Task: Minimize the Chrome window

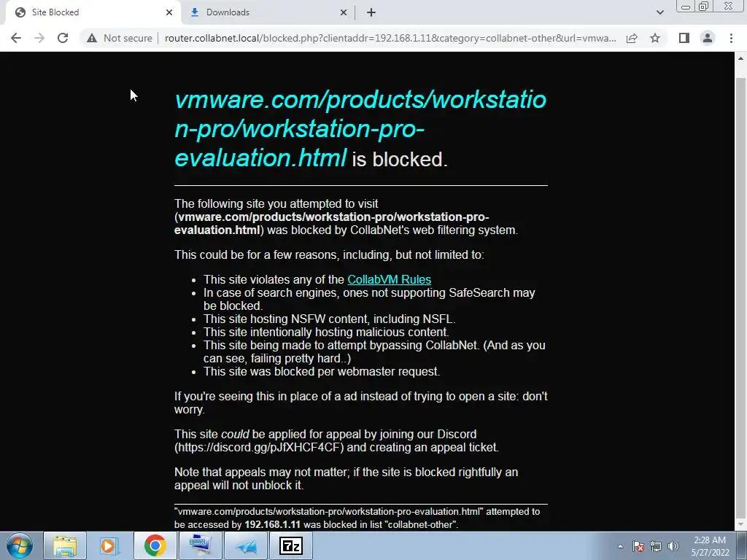Action: [686, 7]
